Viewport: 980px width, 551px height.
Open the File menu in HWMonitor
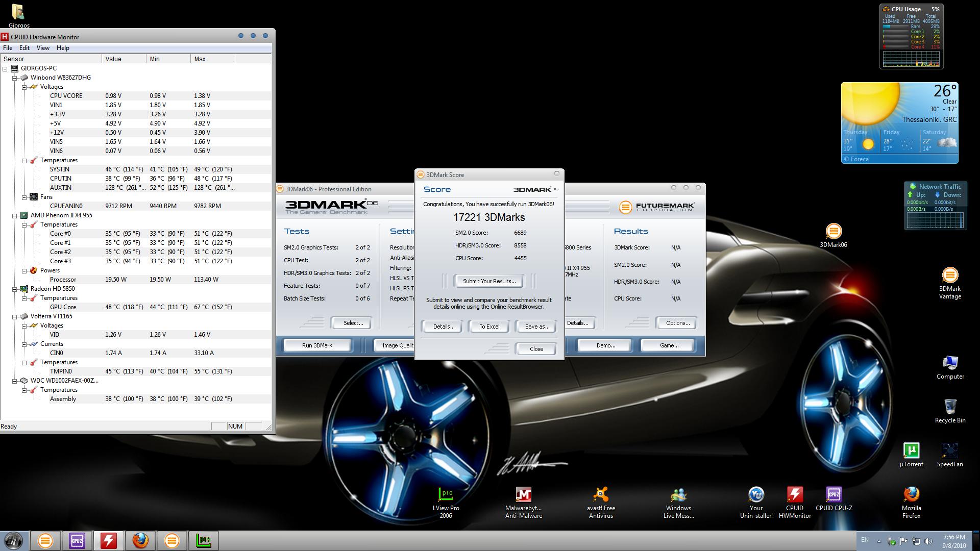point(8,48)
